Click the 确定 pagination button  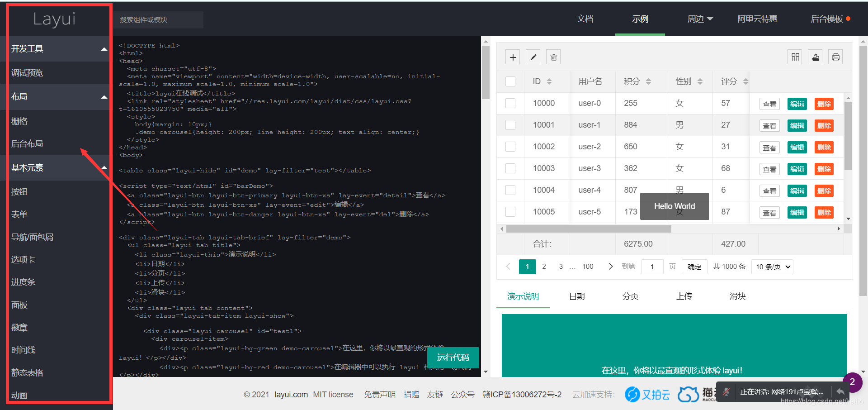[x=694, y=267]
